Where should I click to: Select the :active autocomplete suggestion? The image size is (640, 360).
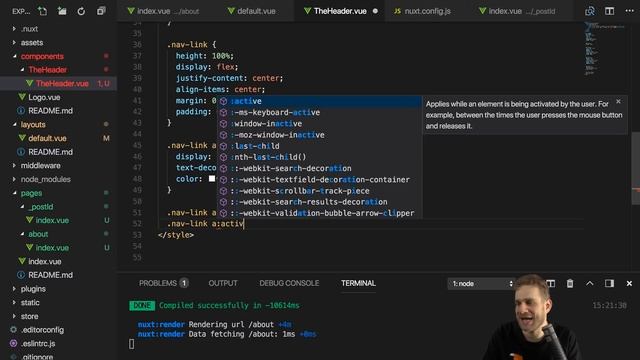[319, 101]
